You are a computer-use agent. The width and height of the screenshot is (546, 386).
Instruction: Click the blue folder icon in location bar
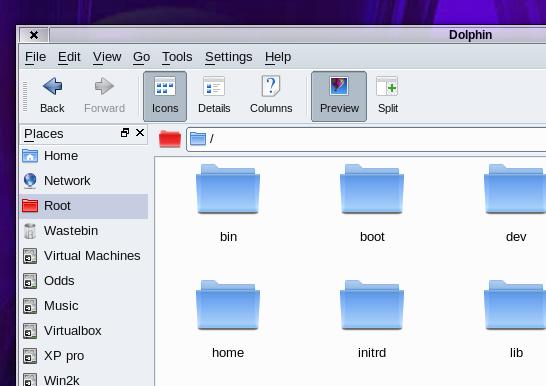tap(198, 139)
